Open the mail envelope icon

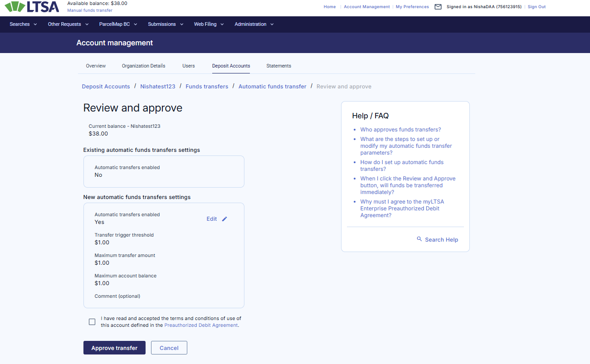pyautogui.click(x=438, y=7)
